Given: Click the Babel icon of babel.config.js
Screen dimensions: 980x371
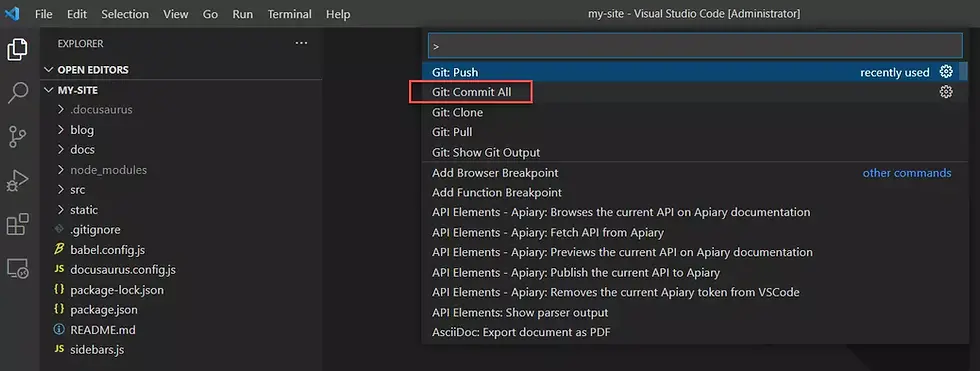Looking at the screenshot, I should pyautogui.click(x=59, y=250).
